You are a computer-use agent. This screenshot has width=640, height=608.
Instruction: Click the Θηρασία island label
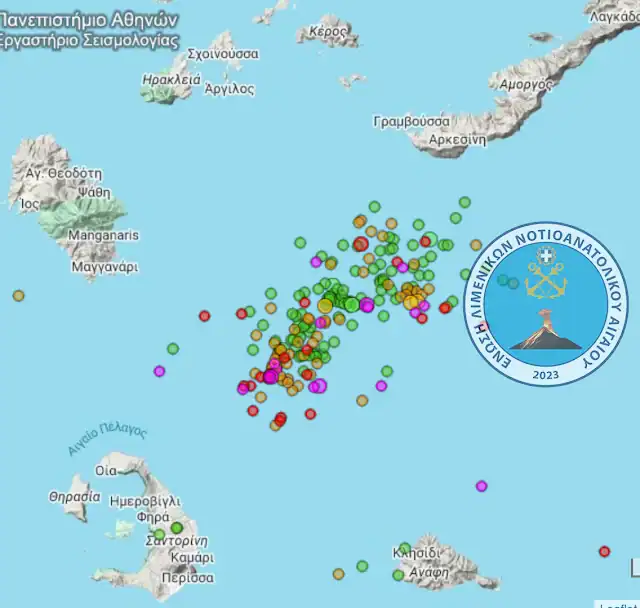(x=75, y=496)
